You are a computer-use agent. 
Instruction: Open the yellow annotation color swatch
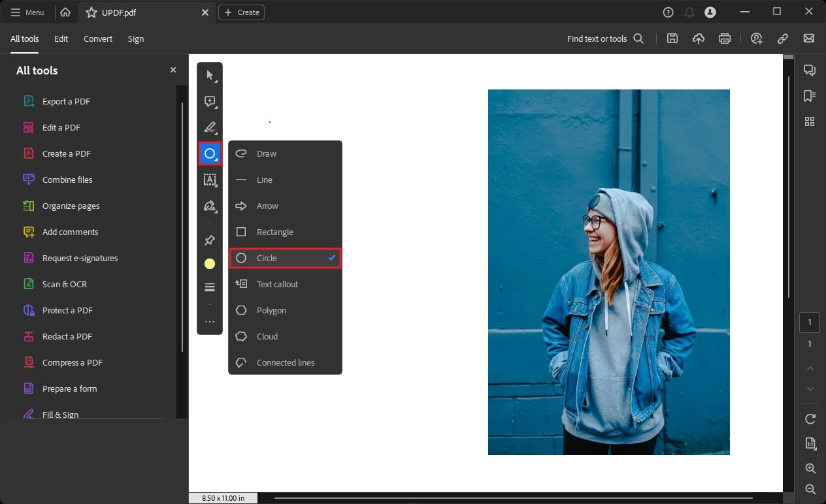[210, 263]
